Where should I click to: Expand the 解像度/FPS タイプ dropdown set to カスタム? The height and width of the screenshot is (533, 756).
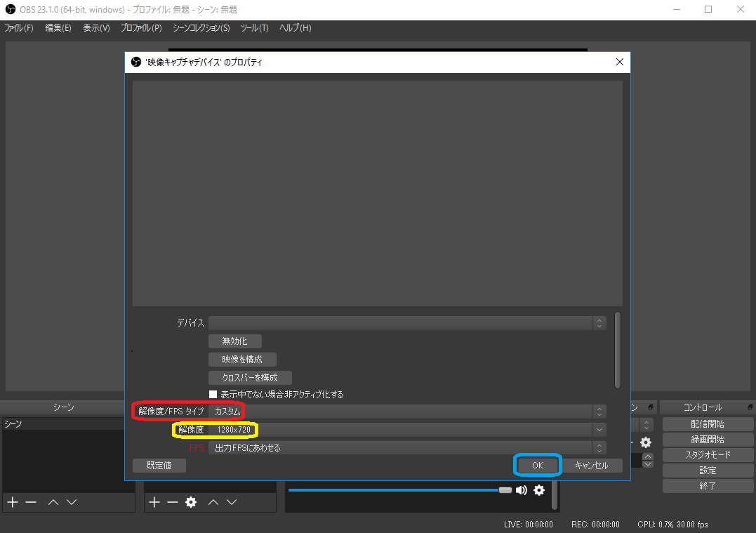click(407, 411)
